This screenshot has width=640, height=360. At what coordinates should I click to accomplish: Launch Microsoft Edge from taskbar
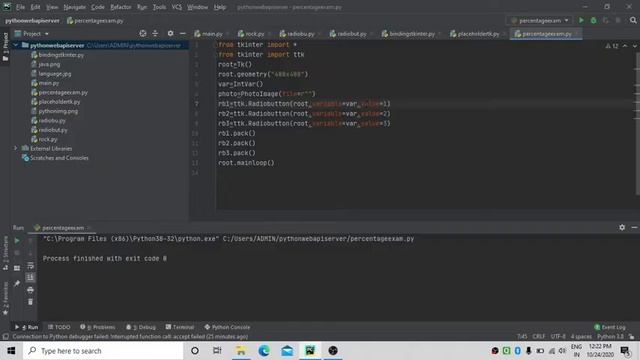264,351
